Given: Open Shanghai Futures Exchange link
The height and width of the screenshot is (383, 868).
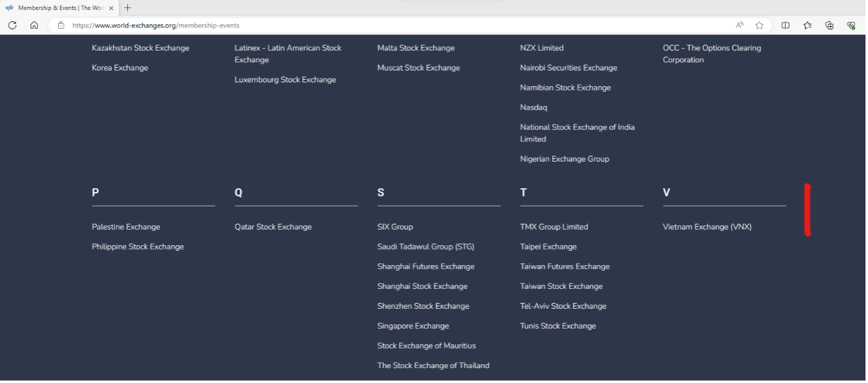Looking at the screenshot, I should pyautogui.click(x=426, y=267).
